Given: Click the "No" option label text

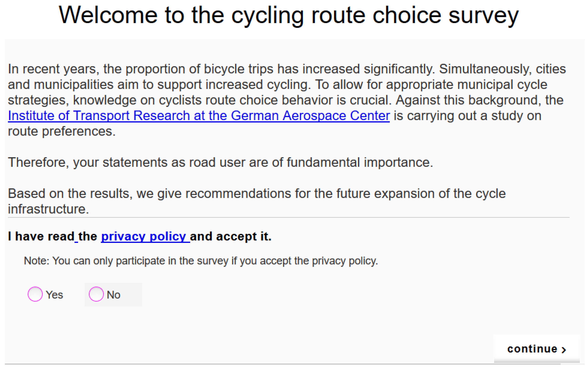Looking at the screenshot, I should pyautogui.click(x=114, y=295).
